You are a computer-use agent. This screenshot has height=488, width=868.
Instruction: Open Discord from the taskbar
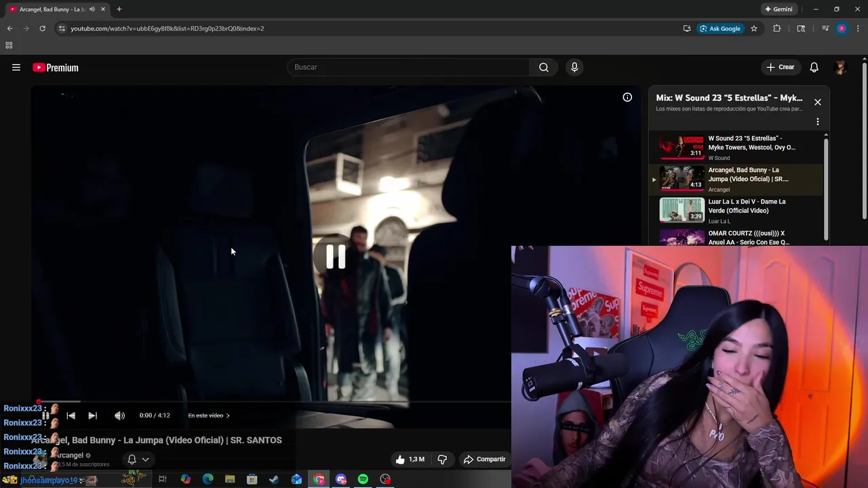[341, 479]
